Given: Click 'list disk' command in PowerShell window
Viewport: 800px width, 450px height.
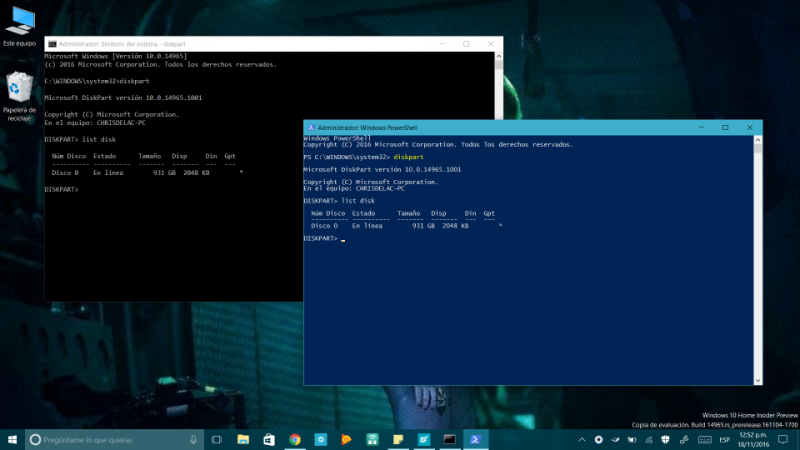Looking at the screenshot, I should [x=358, y=201].
